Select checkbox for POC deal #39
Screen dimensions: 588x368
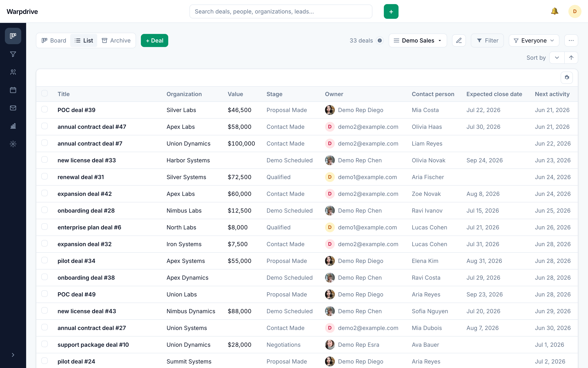coord(45,109)
